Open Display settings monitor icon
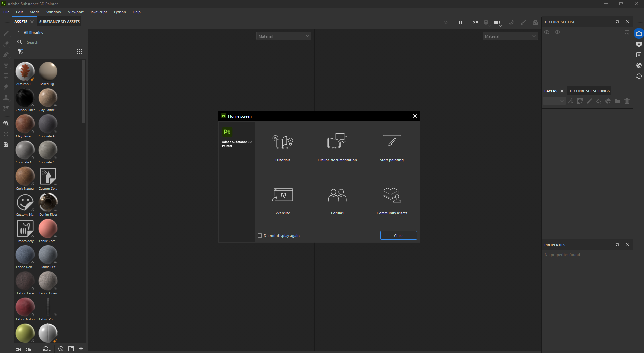 (x=639, y=44)
